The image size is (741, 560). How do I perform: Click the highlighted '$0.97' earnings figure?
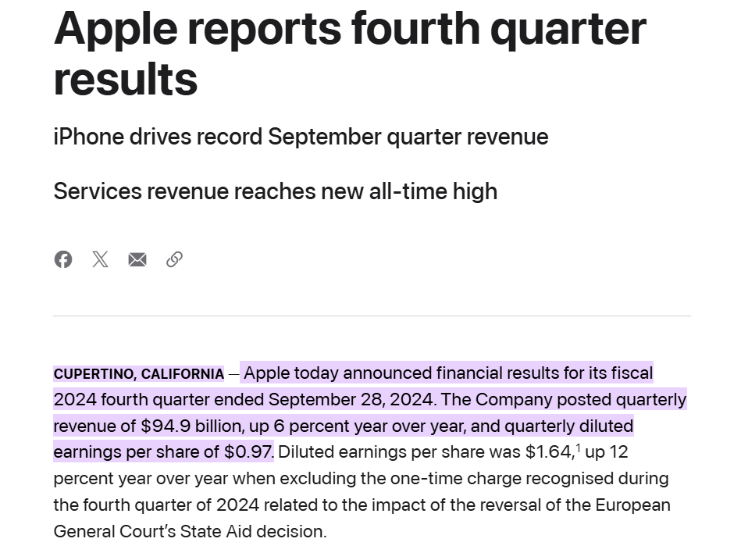tap(248, 451)
